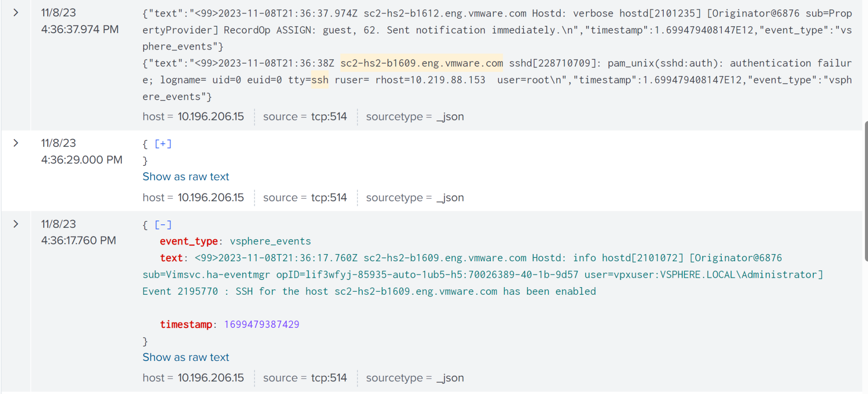The height and width of the screenshot is (394, 868).
Task: Click Show as raw text on third event
Action: pyautogui.click(x=186, y=357)
